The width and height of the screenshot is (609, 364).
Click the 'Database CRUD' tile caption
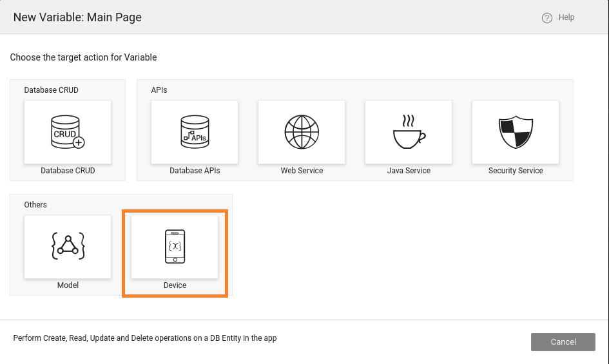[x=68, y=171]
